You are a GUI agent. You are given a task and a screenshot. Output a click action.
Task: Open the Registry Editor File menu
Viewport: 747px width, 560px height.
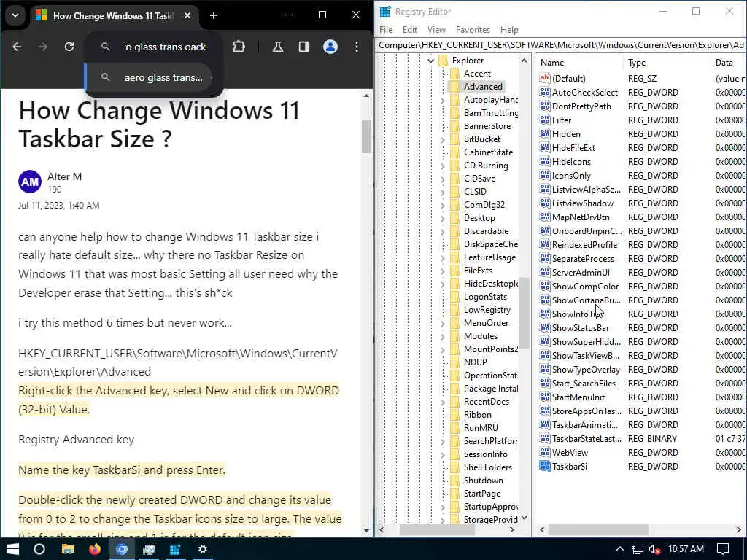(x=386, y=29)
